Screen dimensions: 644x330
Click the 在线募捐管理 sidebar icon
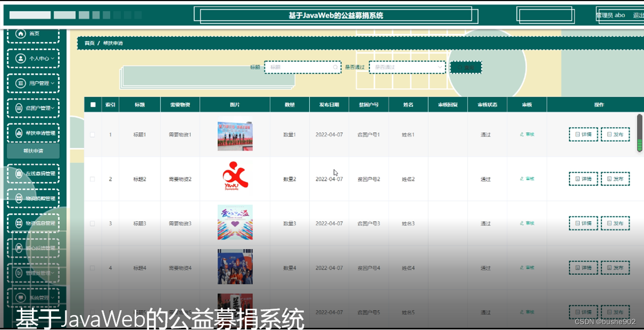20,174
